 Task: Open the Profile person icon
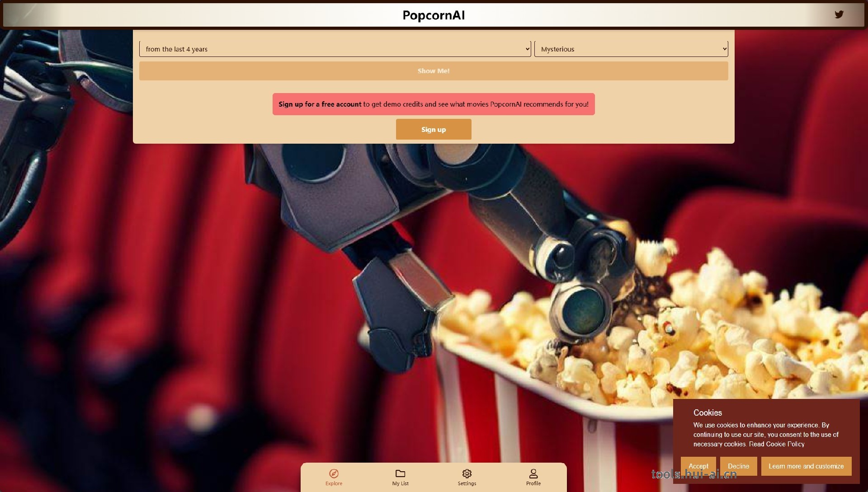[533, 473]
